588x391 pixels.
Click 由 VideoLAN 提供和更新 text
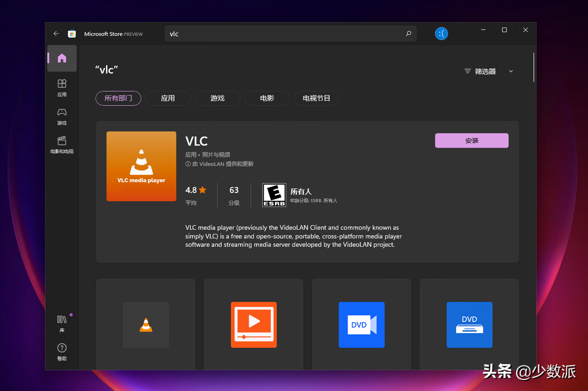[x=223, y=164]
